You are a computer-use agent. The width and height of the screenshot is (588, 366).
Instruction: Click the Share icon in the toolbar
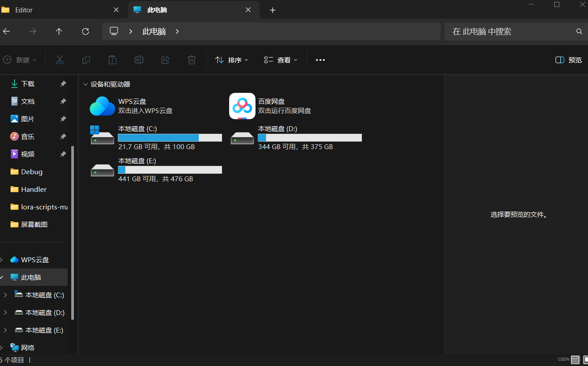(x=165, y=60)
